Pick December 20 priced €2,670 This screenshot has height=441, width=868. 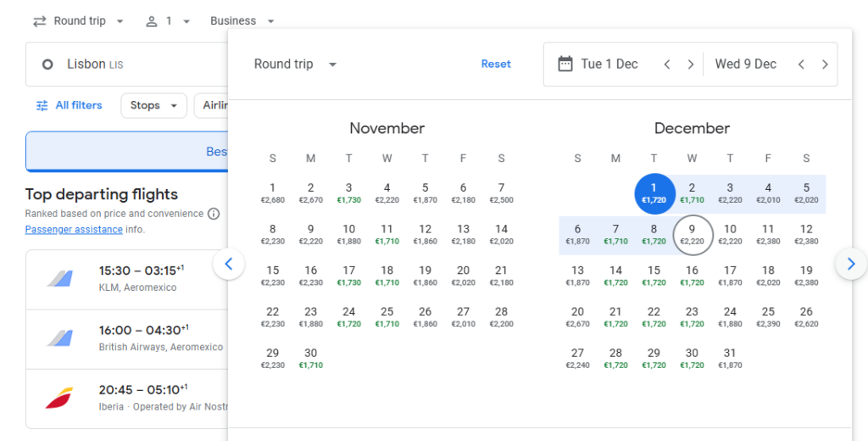(577, 317)
